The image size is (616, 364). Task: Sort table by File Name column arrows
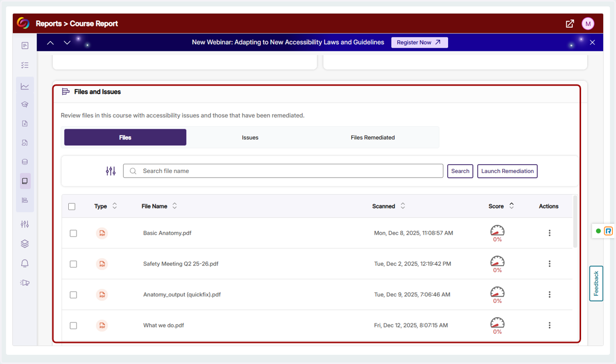click(175, 206)
